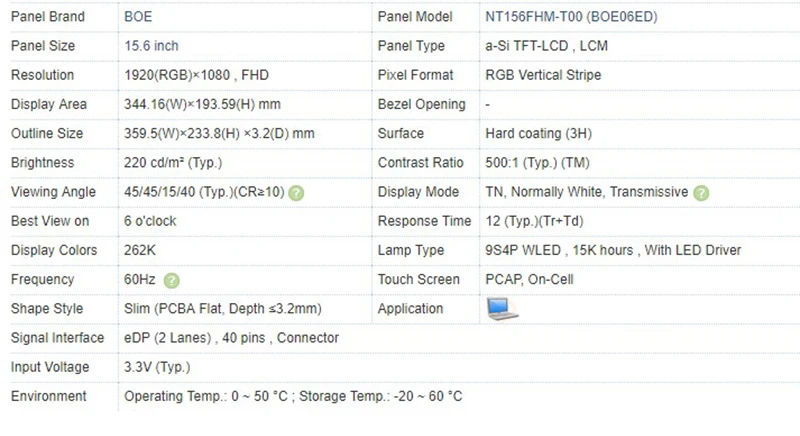The width and height of the screenshot is (800, 436).
Task: Click the 3.3V input voltage value
Action: coord(157,367)
